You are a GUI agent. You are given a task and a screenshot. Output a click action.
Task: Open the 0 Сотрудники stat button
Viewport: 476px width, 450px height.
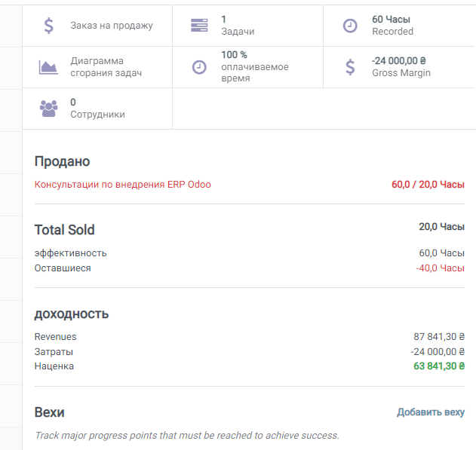tap(97, 109)
